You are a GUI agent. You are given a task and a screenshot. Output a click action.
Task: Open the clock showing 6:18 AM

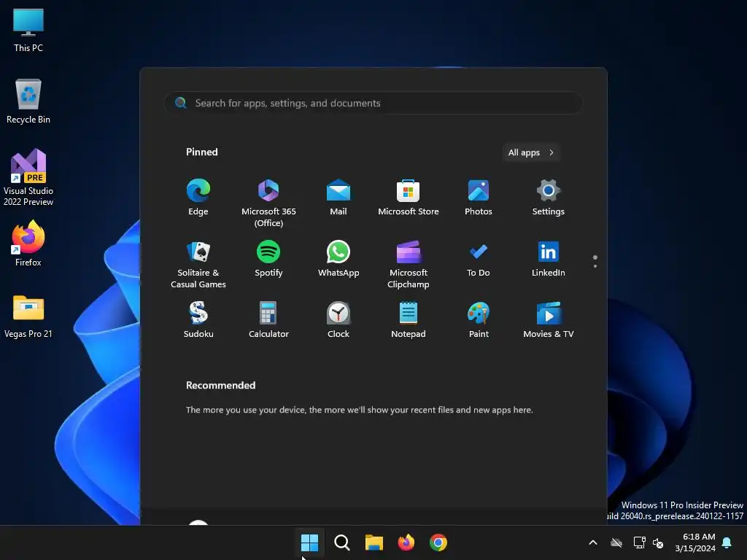coord(695,542)
